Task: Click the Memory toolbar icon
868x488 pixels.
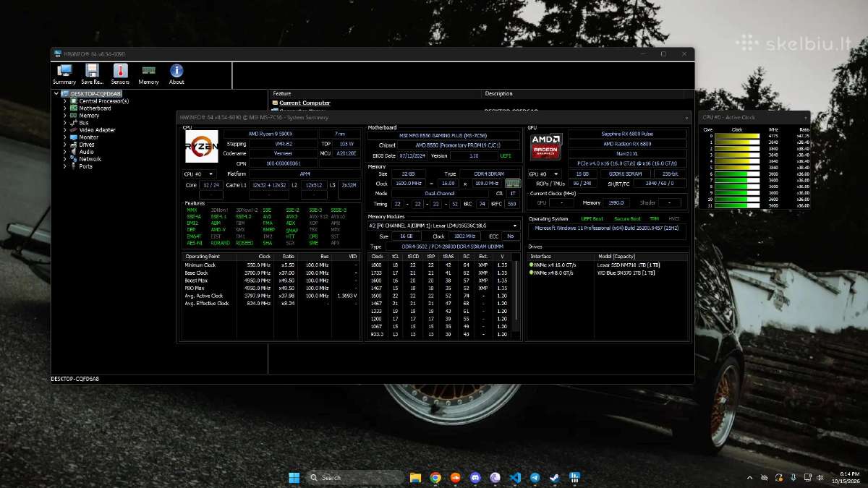Action: point(148,74)
